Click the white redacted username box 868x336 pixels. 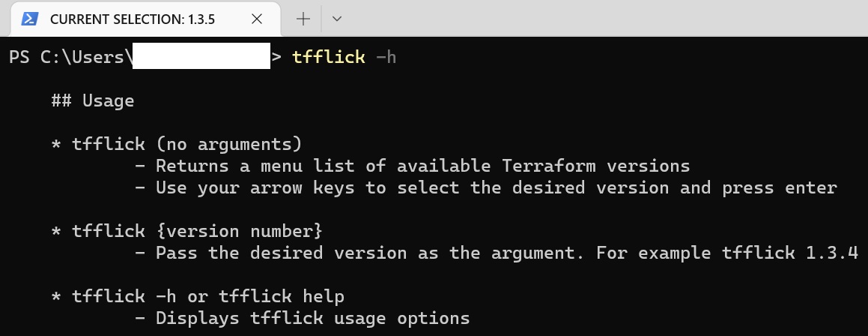[x=201, y=57]
